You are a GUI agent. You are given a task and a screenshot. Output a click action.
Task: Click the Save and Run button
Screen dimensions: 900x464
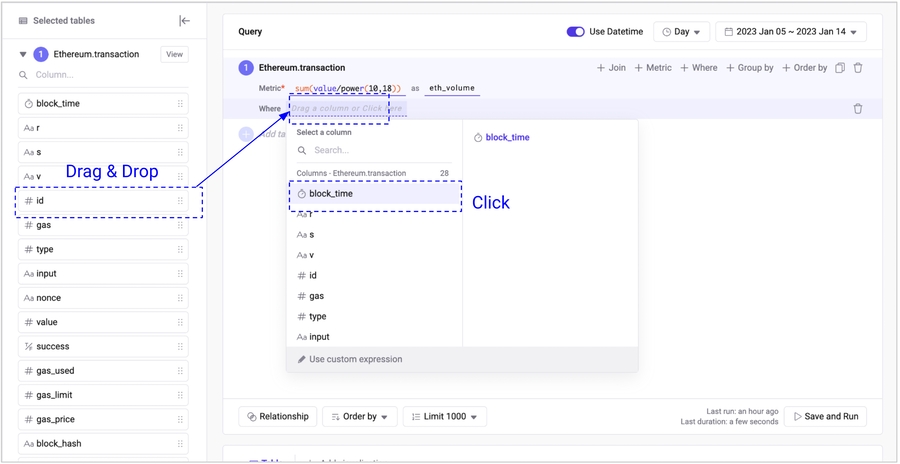click(x=825, y=417)
